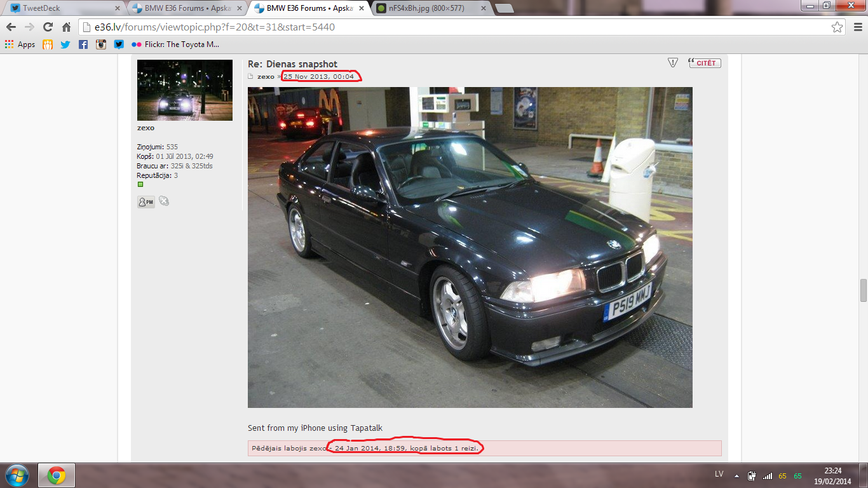Viewport: 868px width, 488px height.
Task: Open the Apps shortcut in bookmarks bar
Action: pyautogui.click(x=20, y=44)
